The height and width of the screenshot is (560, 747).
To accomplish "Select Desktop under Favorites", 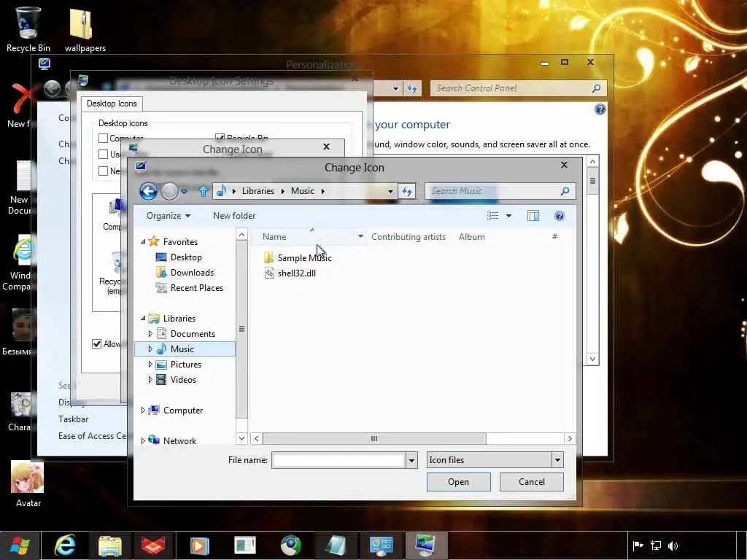I will 179,257.
